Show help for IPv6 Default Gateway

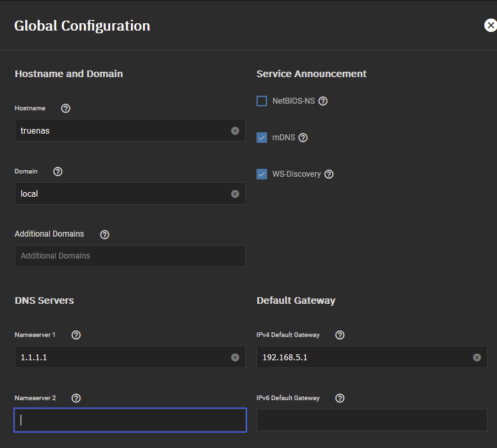340,398
